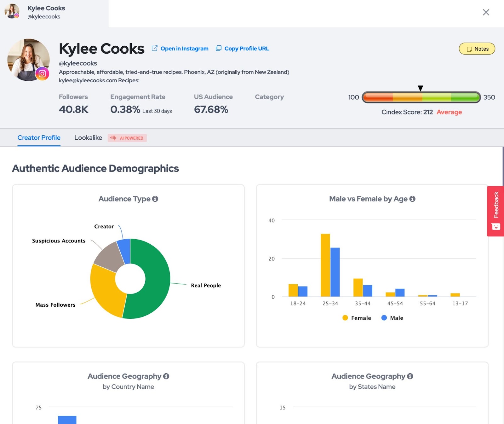504x424 pixels.
Task: Click the Male vs Female by Age info icon
Action: (412, 199)
